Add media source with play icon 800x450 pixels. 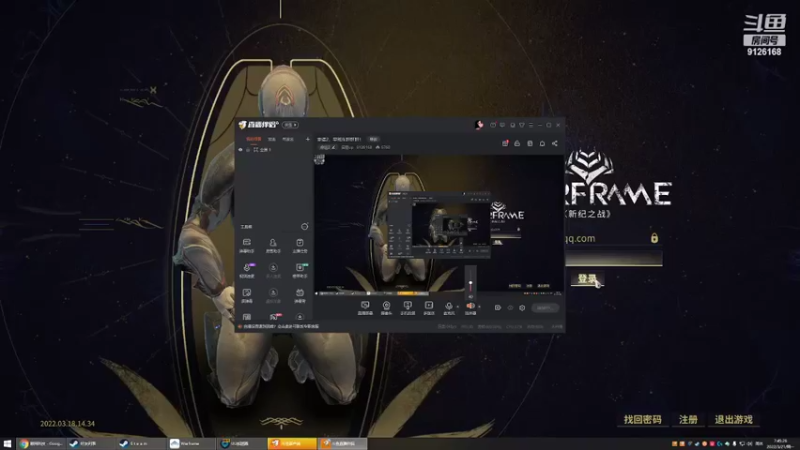429,308
